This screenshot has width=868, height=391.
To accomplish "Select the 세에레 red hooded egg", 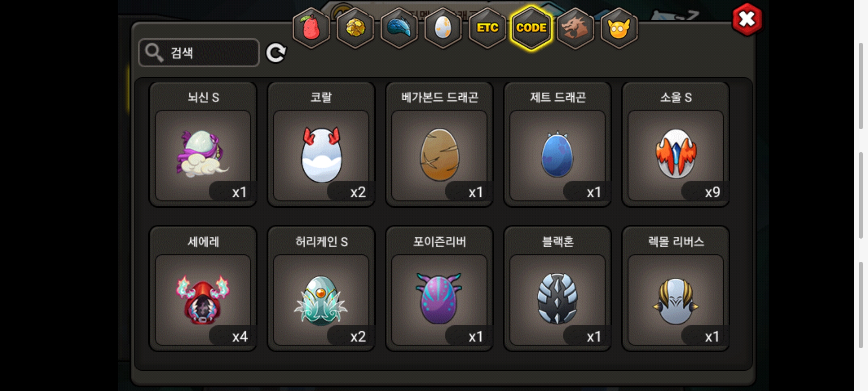I will click(203, 289).
